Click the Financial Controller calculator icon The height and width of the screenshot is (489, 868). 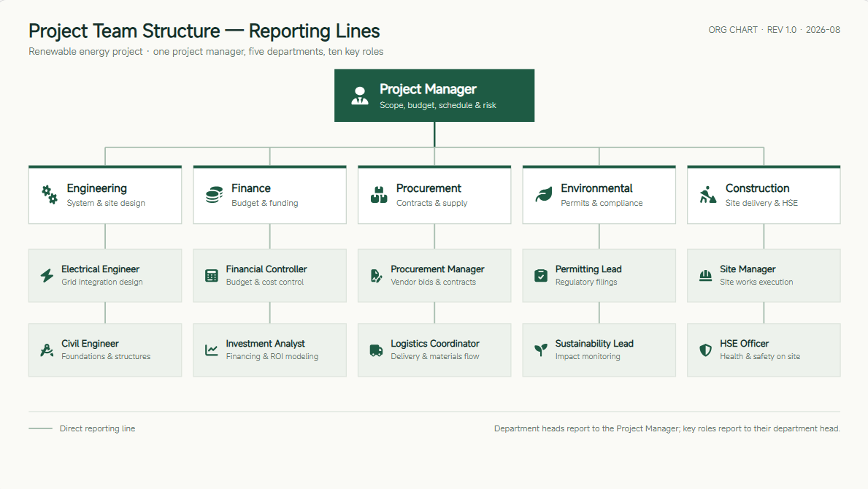(x=212, y=275)
